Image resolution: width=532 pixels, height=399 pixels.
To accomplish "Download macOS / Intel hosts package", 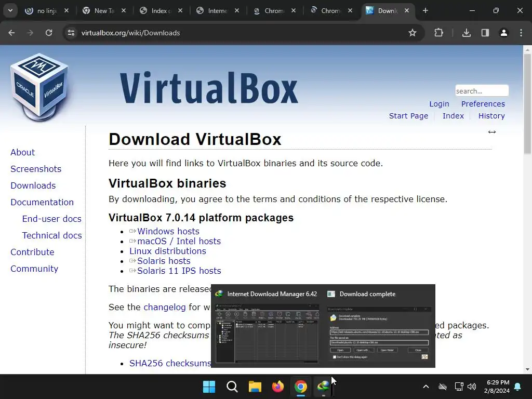I will 179,241.
